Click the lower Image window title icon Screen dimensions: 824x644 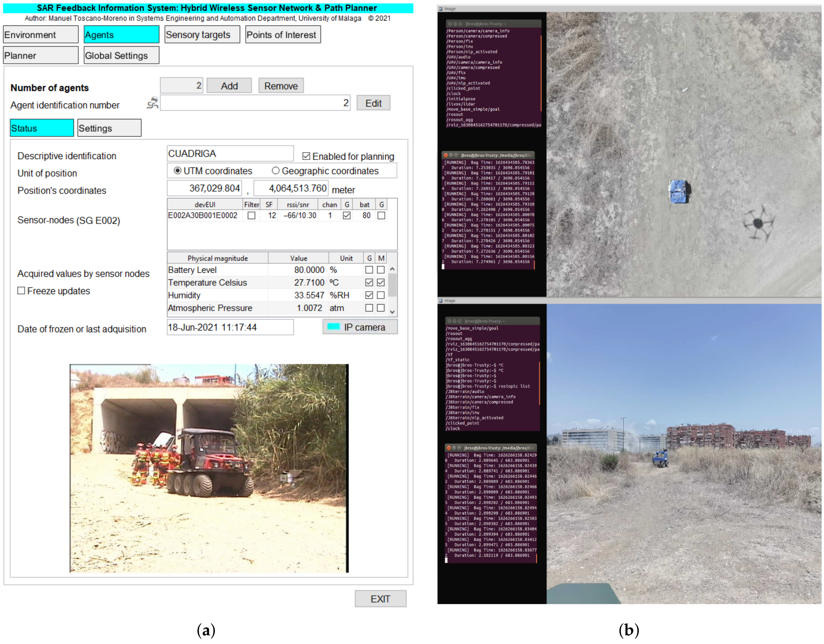(441, 301)
